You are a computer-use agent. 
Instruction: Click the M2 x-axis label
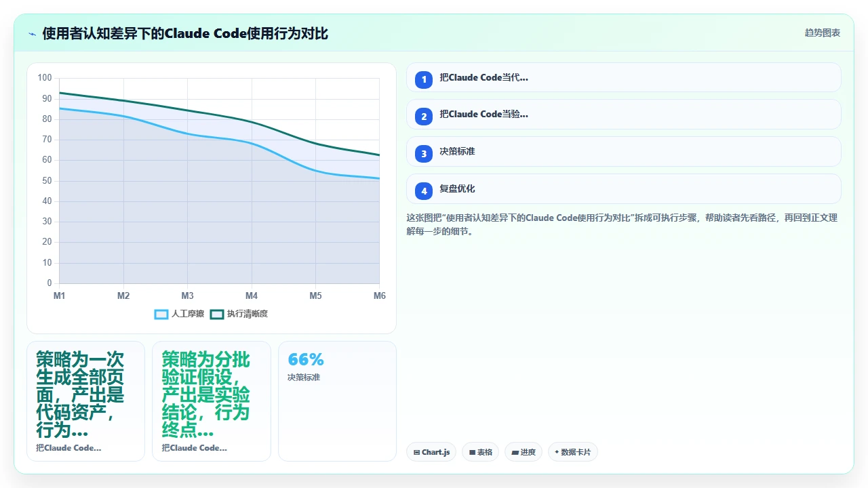point(123,296)
